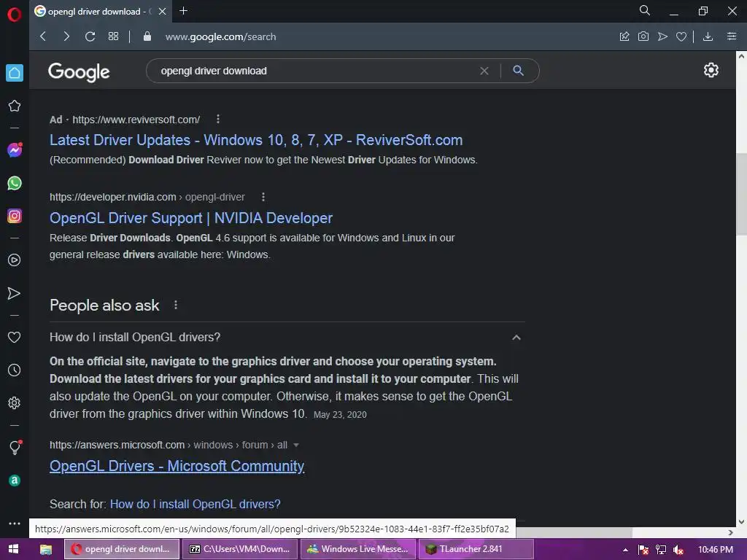The image size is (747, 560).
Task: Open the lightbulb tips icon in sidebar
Action: [15, 447]
